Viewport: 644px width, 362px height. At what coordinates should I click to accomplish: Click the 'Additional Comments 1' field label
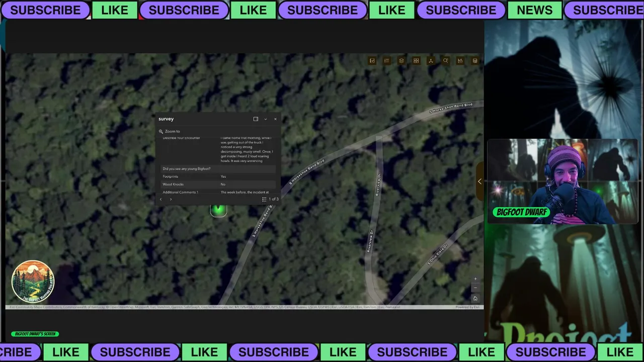180,192
